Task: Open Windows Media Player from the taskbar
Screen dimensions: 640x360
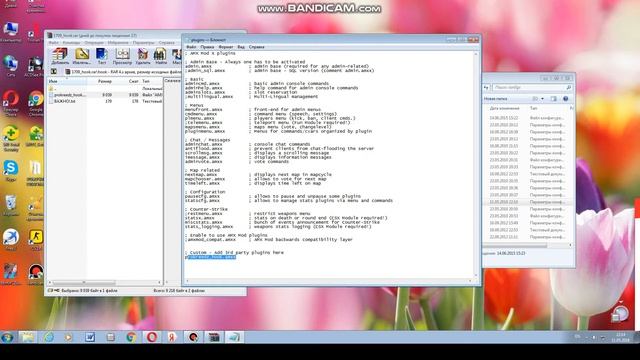Action: coord(69,337)
